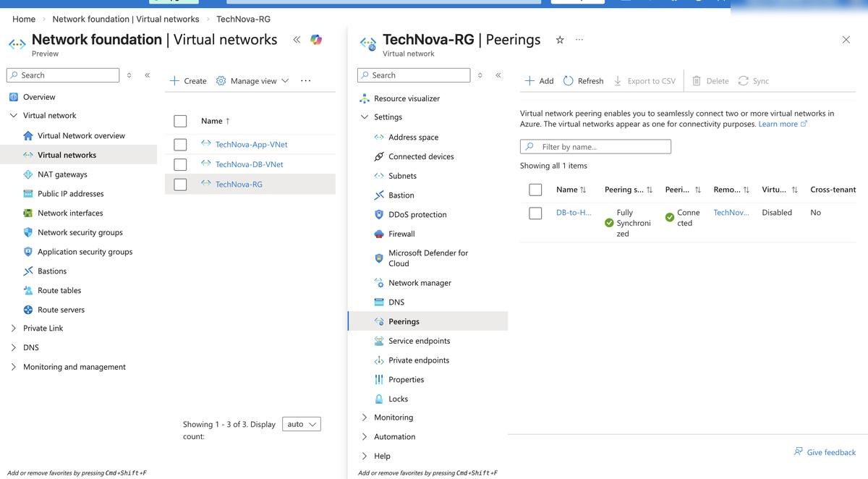
Task: Open the DB-to-H... peering link
Action: point(574,213)
